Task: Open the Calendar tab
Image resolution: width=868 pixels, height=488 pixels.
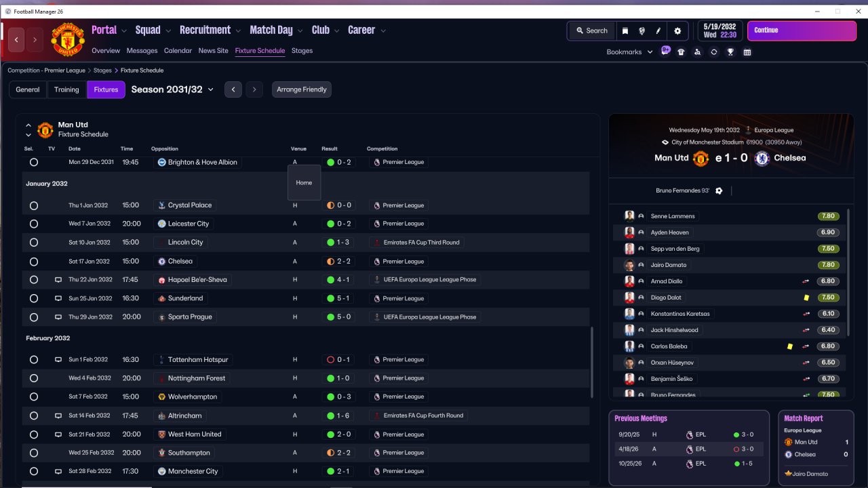Action: [x=178, y=51]
